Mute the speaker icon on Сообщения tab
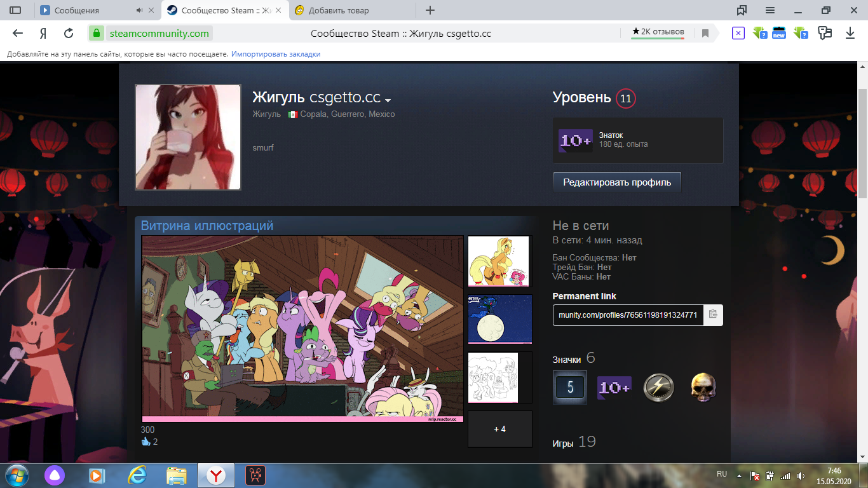Viewport: 868px width, 488px height. click(139, 10)
